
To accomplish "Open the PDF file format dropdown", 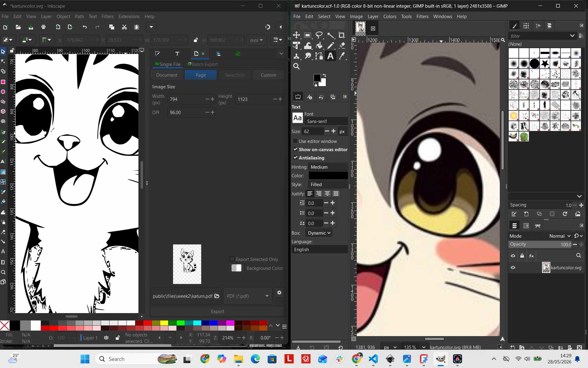I will (x=248, y=296).
